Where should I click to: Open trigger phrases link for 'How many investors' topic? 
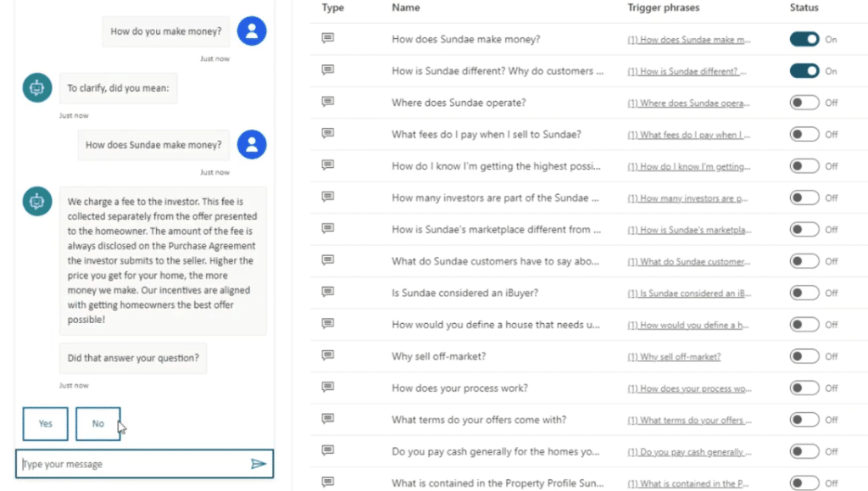(x=687, y=198)
